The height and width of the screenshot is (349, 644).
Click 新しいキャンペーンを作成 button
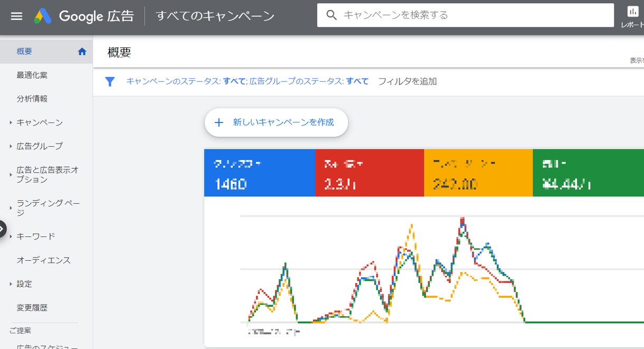pyautogui.click(x=276, y=122)
